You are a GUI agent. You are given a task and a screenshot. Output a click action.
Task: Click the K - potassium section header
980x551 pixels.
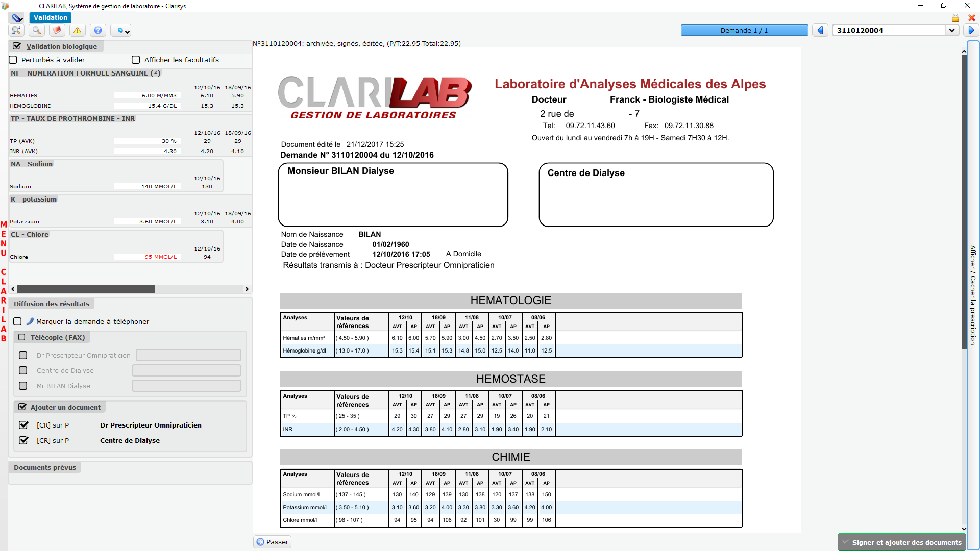[x=34, y=199]
